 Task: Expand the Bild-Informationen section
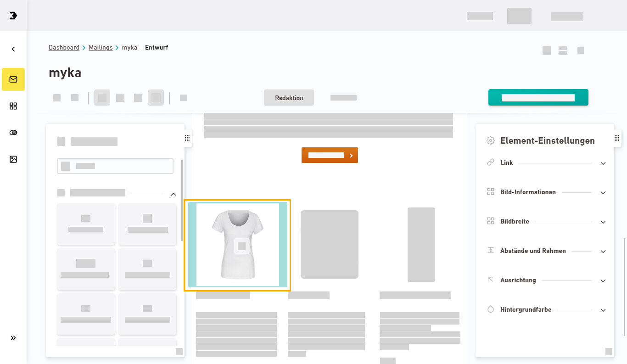(x=603, y=193)
